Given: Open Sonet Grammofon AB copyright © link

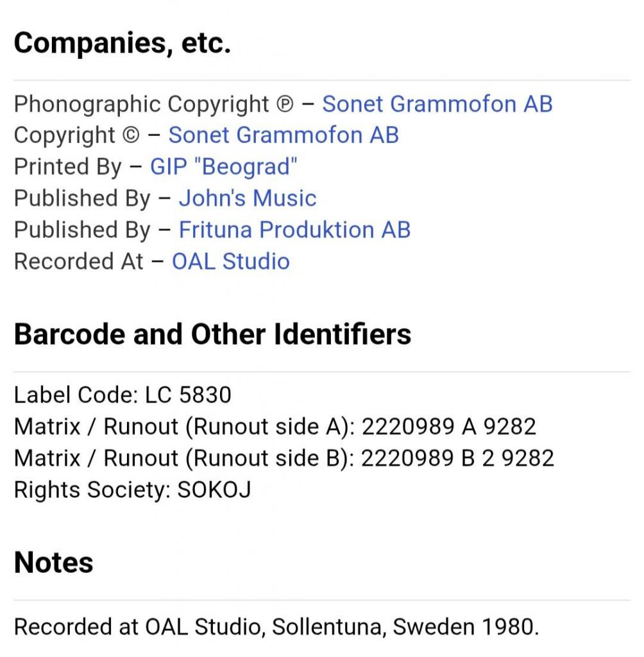Looking at the screenshot, I should tap(283, 135).
